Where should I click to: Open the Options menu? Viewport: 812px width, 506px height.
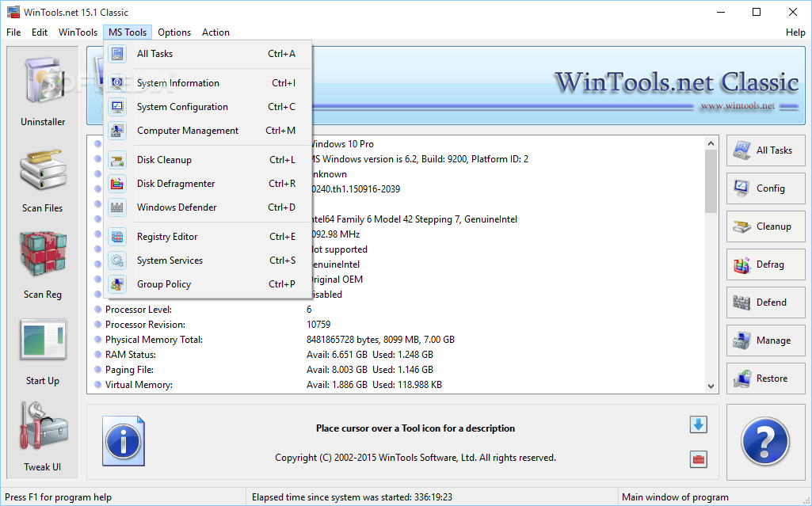tap(174, 32)
